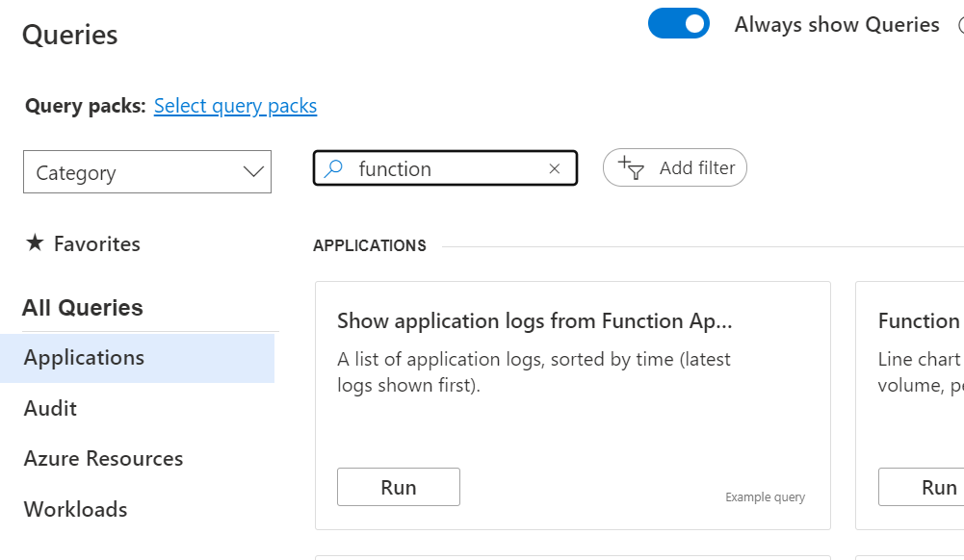Open the Category dropdown

click(146, 172)
